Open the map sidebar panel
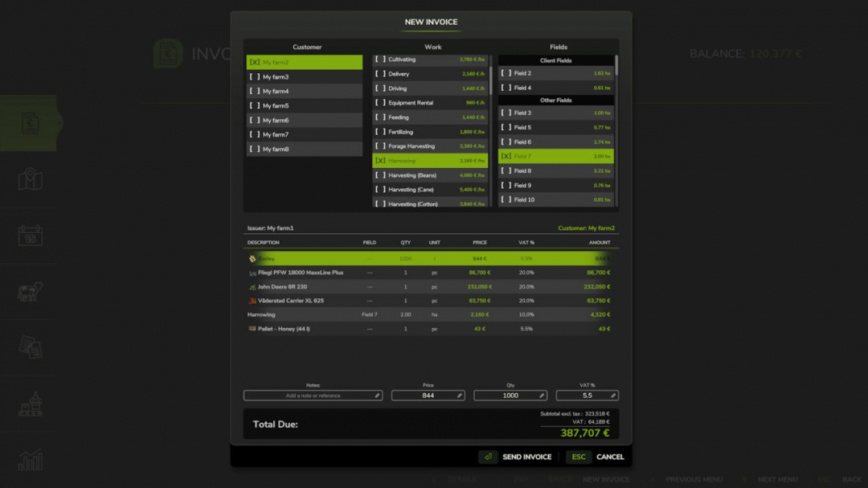The image size is (868, 488). coord(30,179)
